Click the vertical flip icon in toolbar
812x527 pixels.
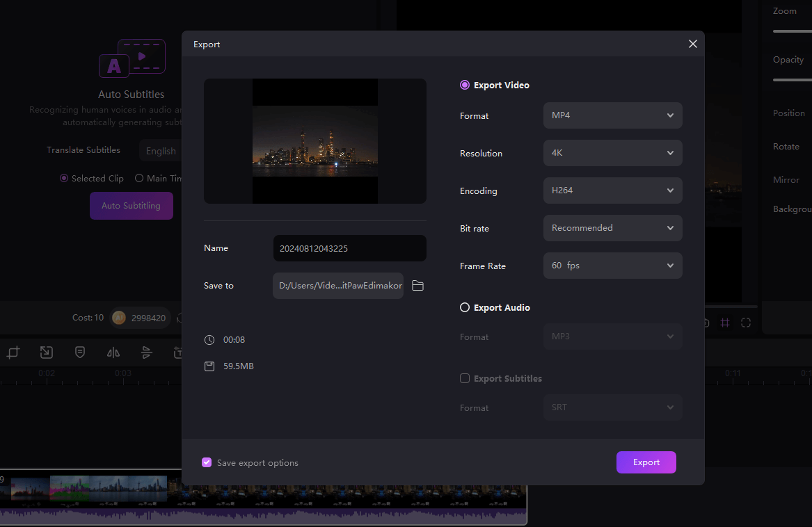(147, 352)
